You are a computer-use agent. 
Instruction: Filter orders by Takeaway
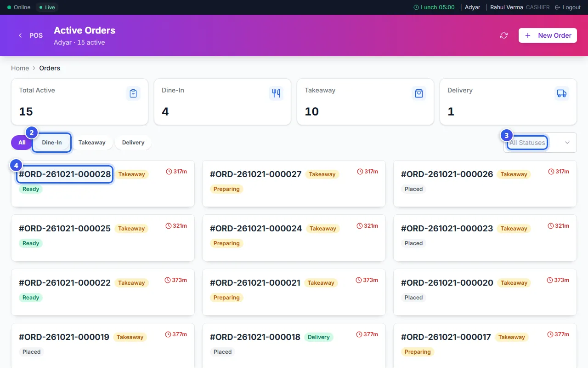point(92,143)
